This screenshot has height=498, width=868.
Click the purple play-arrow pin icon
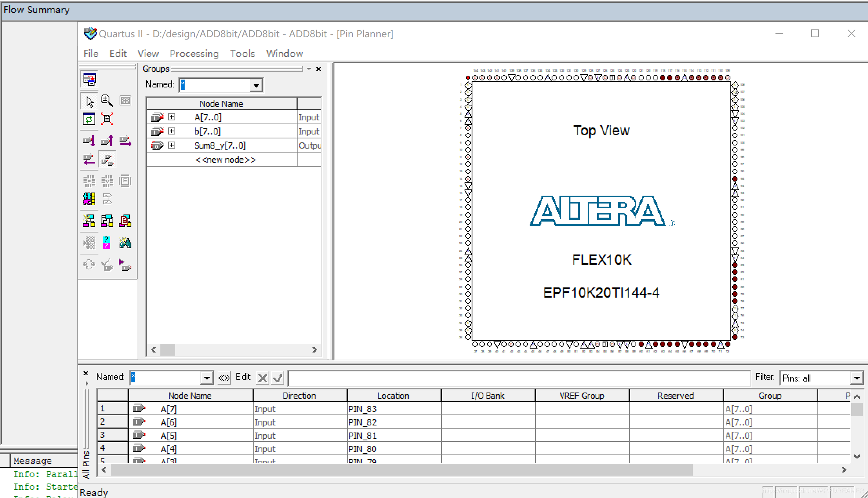click(x=125, y=265)
